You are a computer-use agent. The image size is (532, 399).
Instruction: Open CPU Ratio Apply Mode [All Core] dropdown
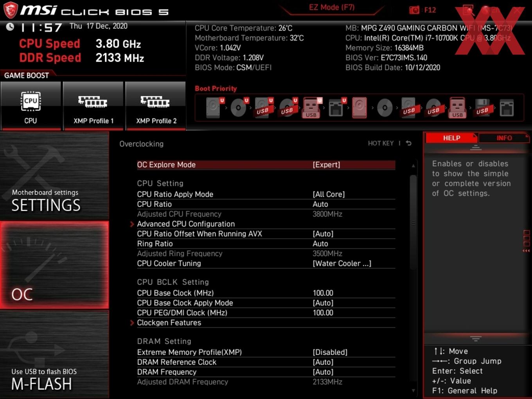329,194
